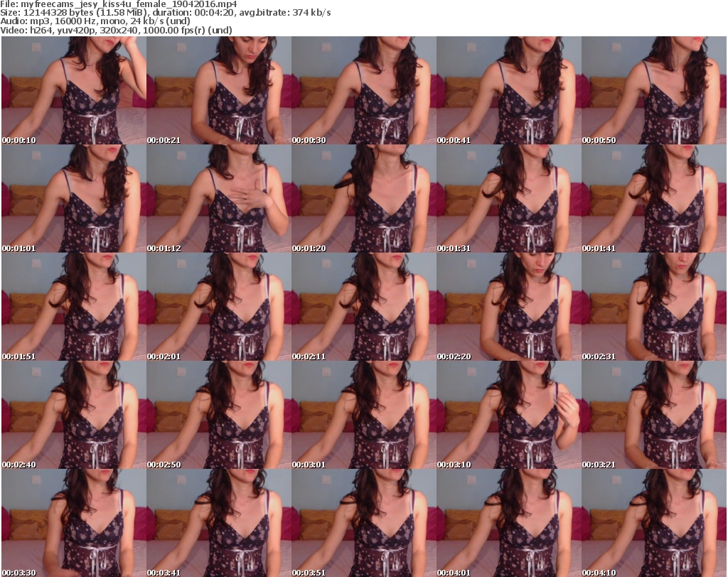Select the thumbnail stamped 00:03:41

(x=219, y=523)
